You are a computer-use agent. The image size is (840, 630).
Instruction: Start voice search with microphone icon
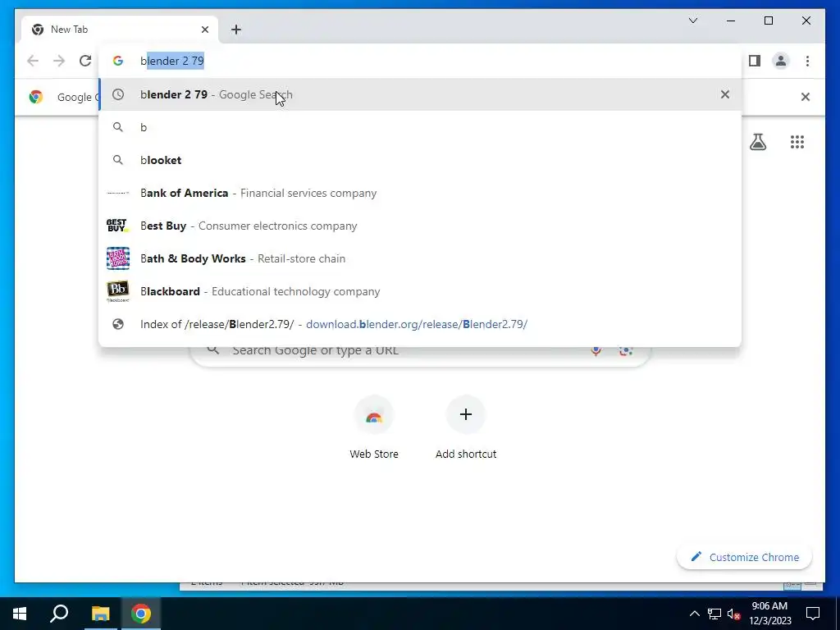(596, 350)
